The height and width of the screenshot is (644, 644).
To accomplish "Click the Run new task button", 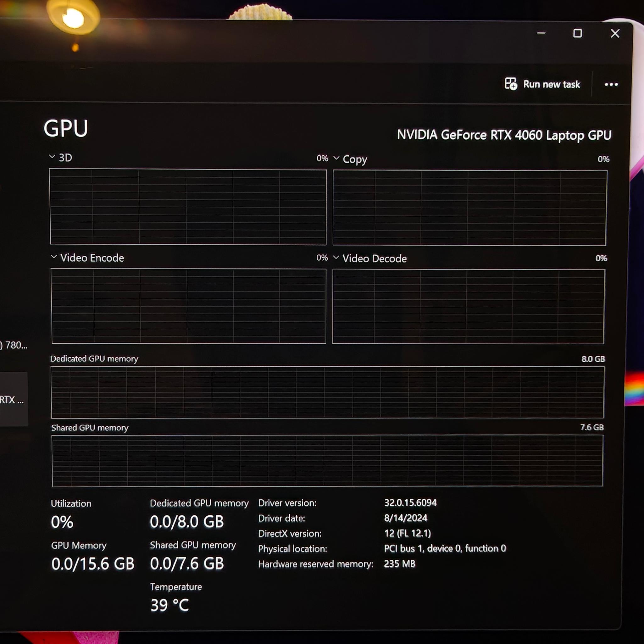I will coord(542,84).
